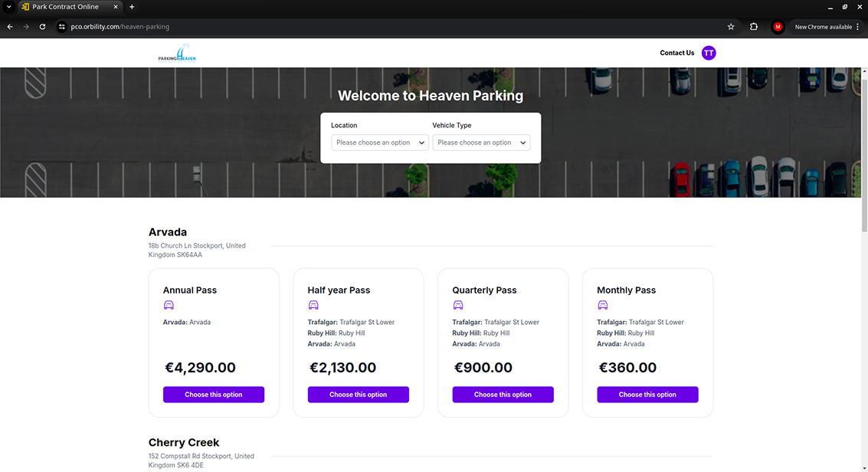Choose the Monthly Pass option
868x472 pixels.
tap(647, 395)
